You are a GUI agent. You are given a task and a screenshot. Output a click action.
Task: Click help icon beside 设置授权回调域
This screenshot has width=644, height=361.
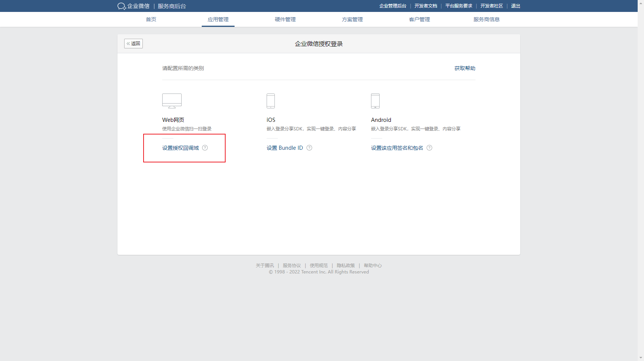coord(205,148)
